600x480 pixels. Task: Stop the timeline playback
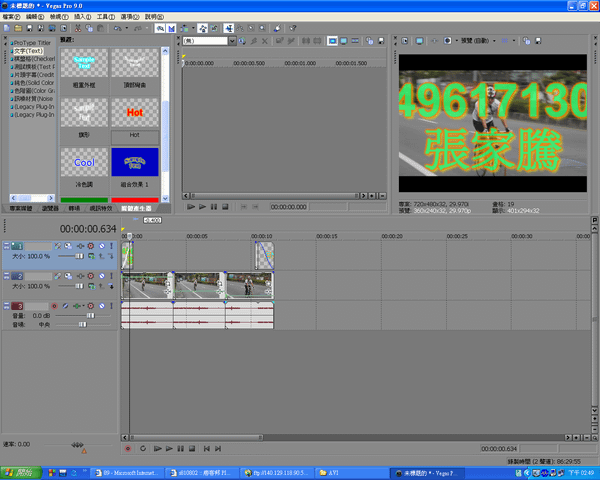(x=192, y=448)
